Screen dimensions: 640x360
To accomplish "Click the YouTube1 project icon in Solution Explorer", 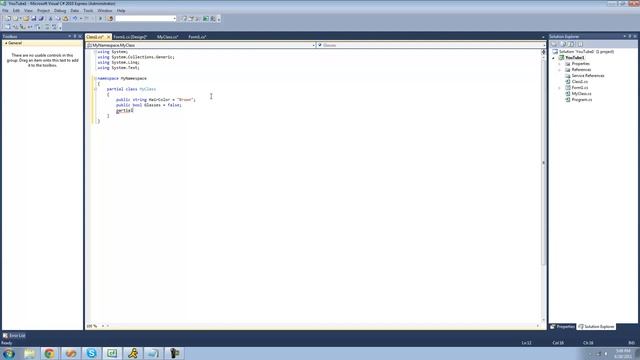I will (x=562, y=58).
